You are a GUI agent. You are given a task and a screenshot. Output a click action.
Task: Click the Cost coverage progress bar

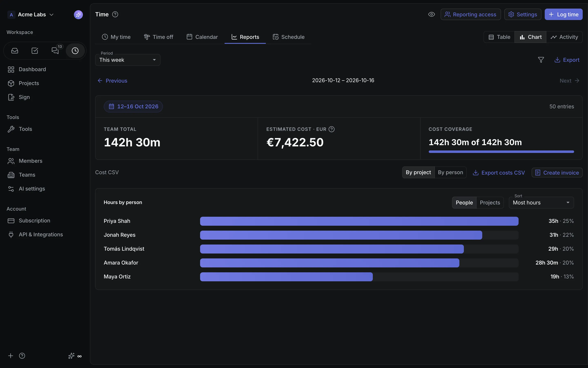tap(501, 152)
